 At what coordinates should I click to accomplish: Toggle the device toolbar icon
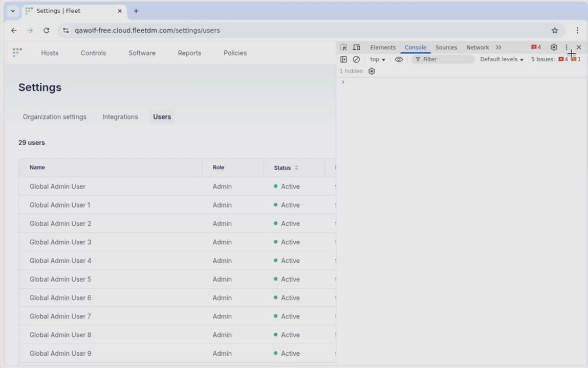pos(356,48)
